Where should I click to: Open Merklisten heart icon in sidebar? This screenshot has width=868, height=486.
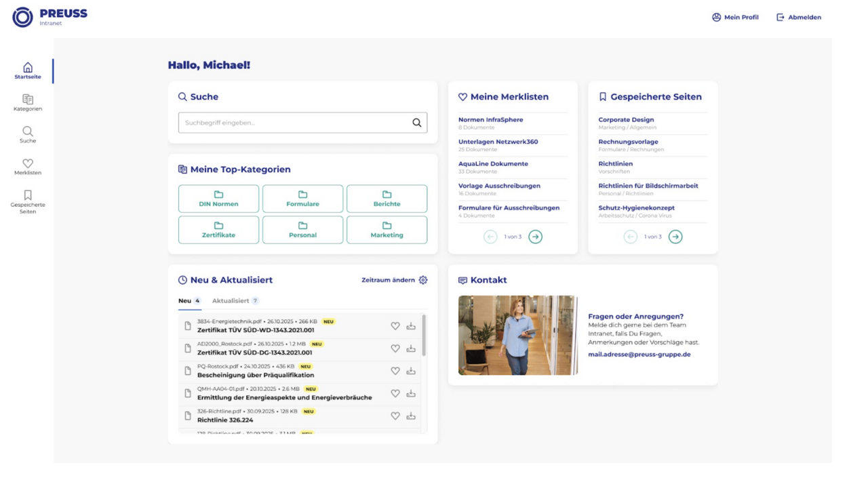click(28, 167)
